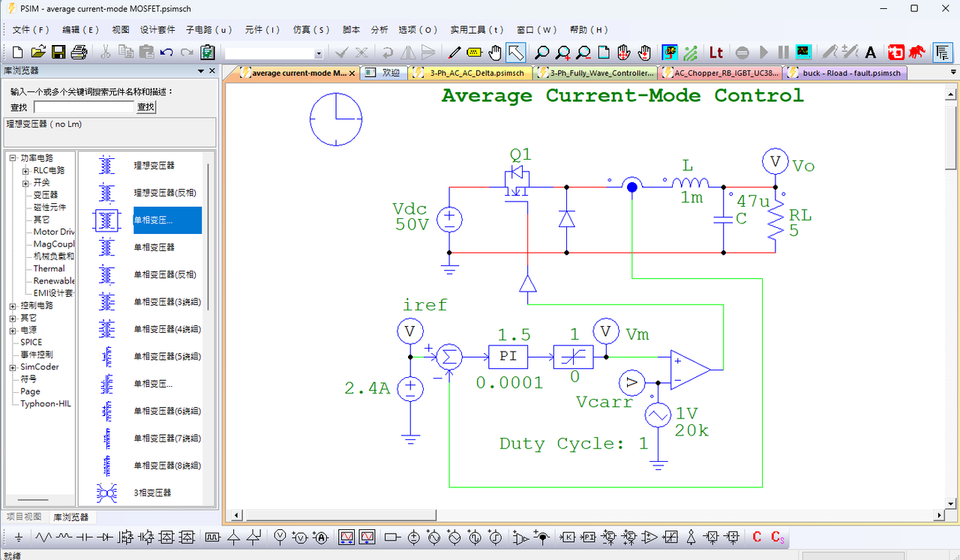
Task: Launch LTspice with the Lt icon
Action: pyautogui.click(x=716, y=52)
